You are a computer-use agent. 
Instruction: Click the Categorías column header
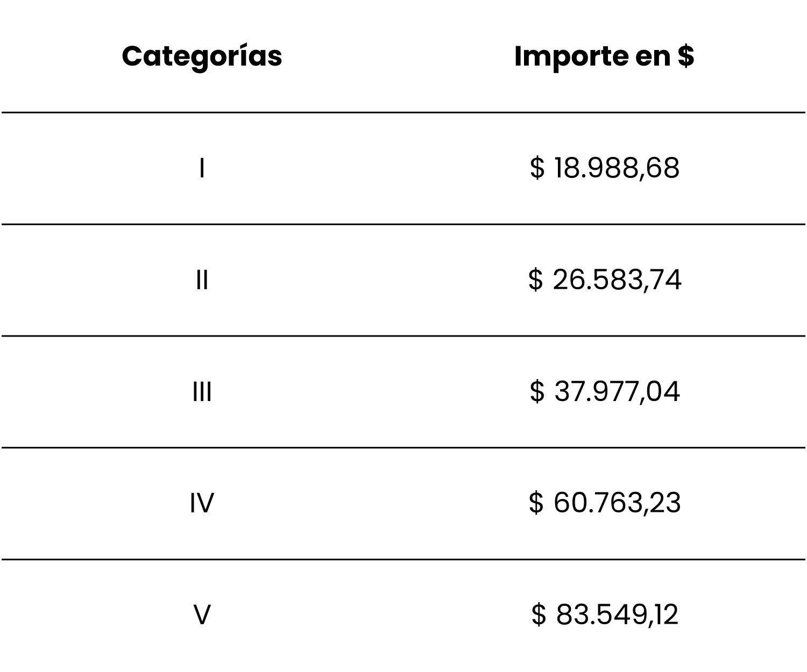[202, 57]
